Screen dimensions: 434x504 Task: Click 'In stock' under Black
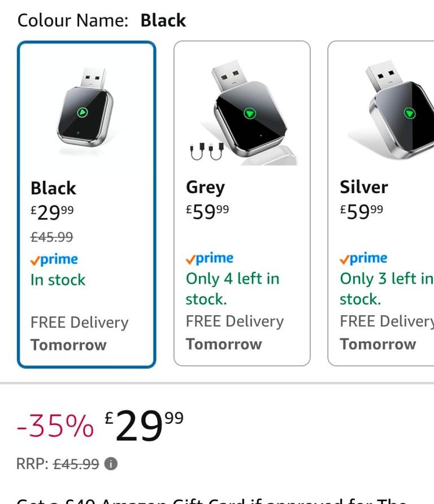point(58,280)
